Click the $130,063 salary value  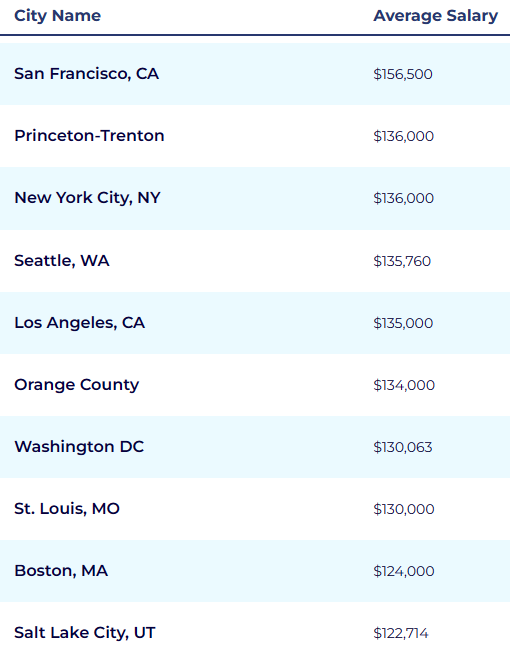(403, 447)
